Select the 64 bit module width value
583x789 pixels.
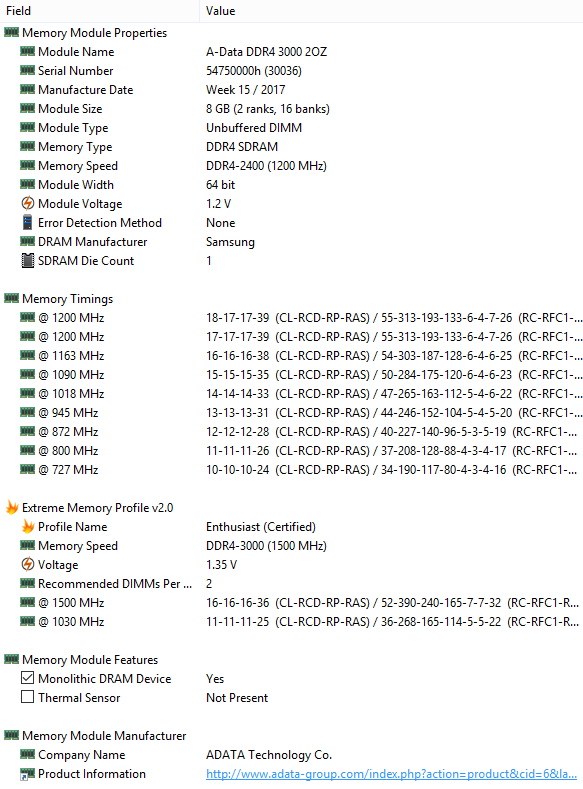220,185
